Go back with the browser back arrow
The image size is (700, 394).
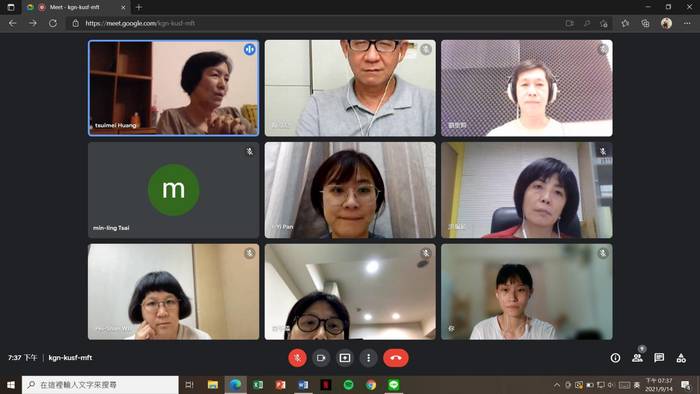12,23
